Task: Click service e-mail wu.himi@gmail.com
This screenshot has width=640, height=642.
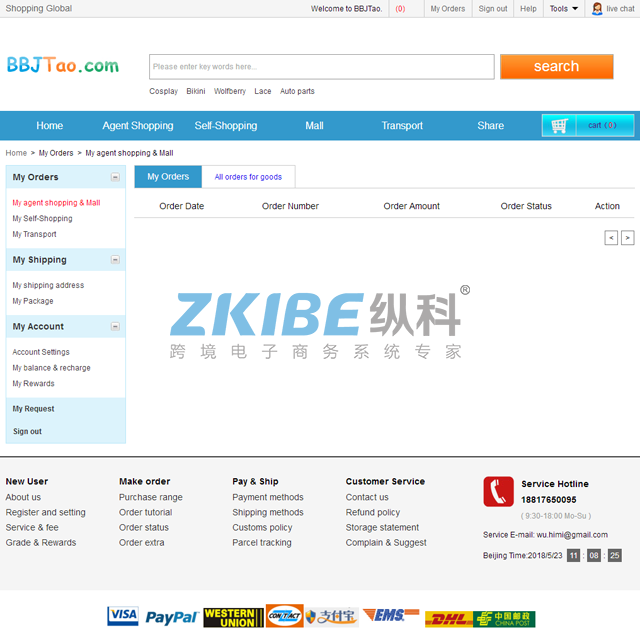Action: (572, 535)
